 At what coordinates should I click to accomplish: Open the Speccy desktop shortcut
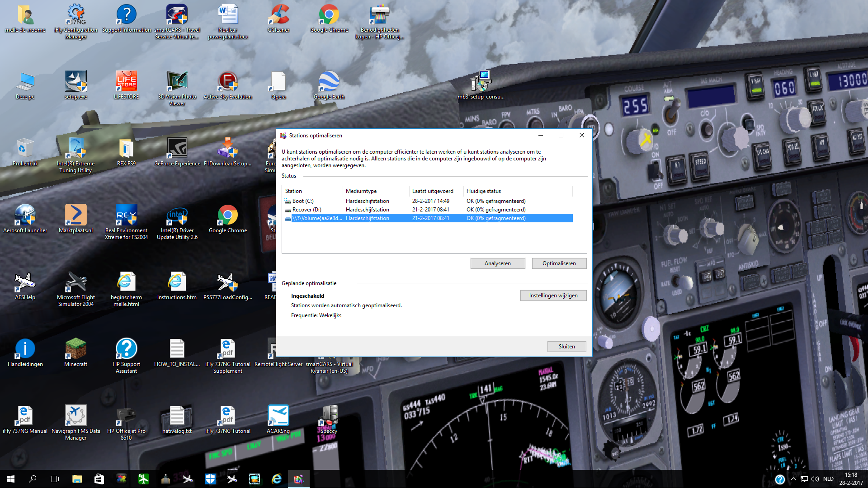(x=329, y=419)
